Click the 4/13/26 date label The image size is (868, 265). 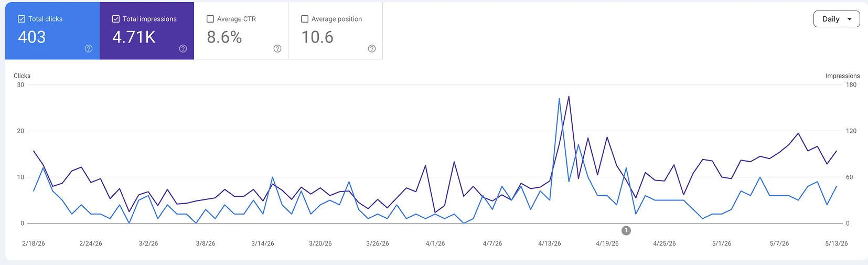tap(550, 243)
